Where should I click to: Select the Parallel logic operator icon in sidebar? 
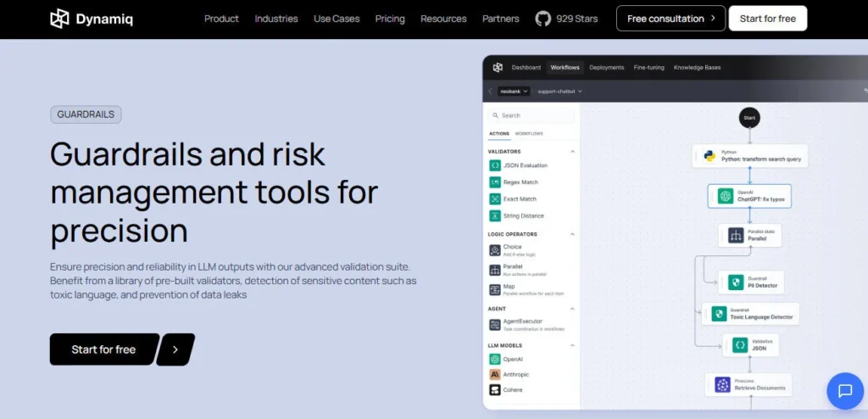pyautogui.click(x=495, y=271)
